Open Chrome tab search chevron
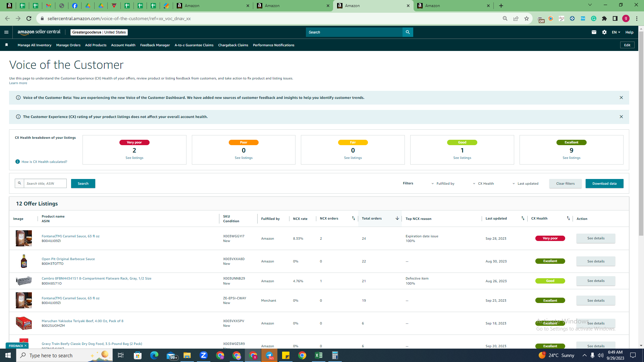Screen dimensions: 644x362 coord(590,5)
